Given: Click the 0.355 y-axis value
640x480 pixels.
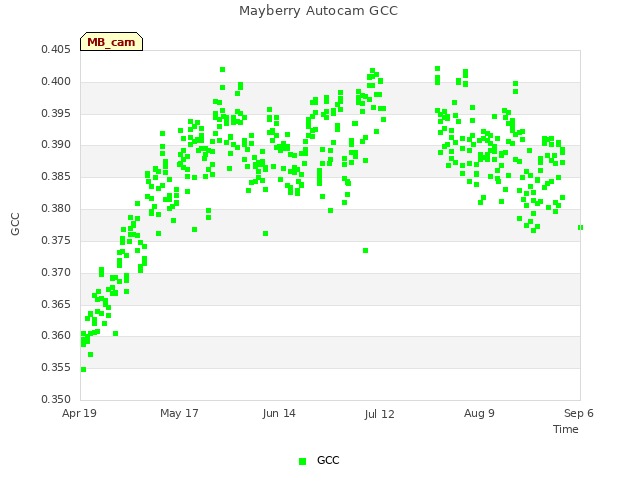Looking at the screenshot, I should click(56, 367).
